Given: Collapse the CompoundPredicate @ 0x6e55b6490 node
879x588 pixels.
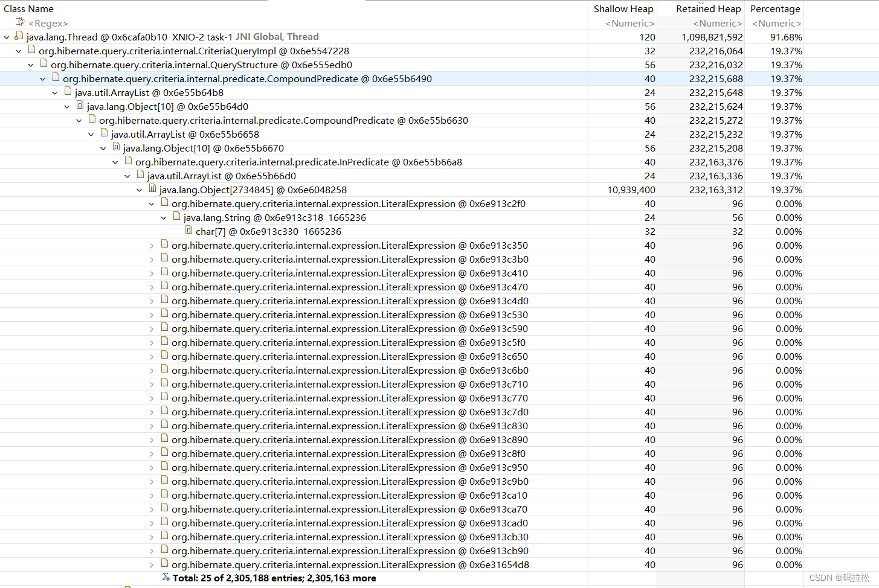Looking at the screenshot, I should [x=43, y=79].
